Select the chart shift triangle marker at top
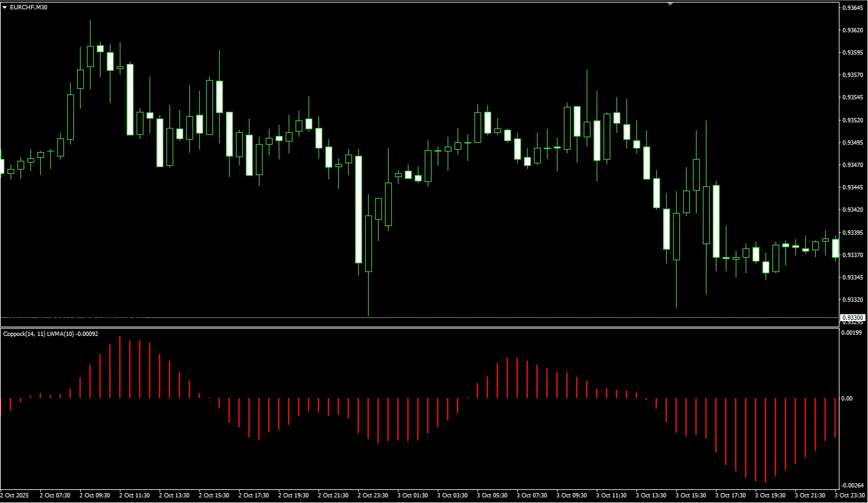The image size is (868, 503). 670,4
